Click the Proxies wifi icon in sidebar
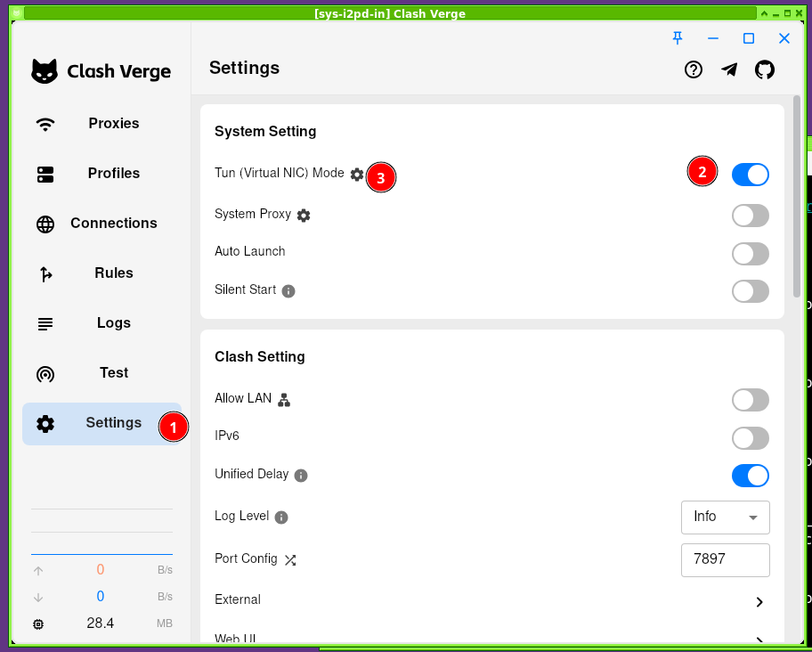 45,125
